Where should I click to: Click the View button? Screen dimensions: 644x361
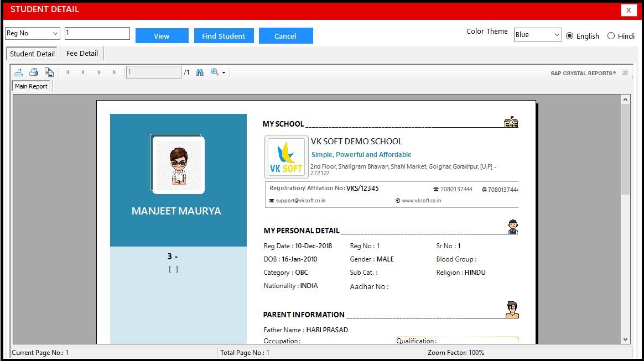click(x=162, y=36)
